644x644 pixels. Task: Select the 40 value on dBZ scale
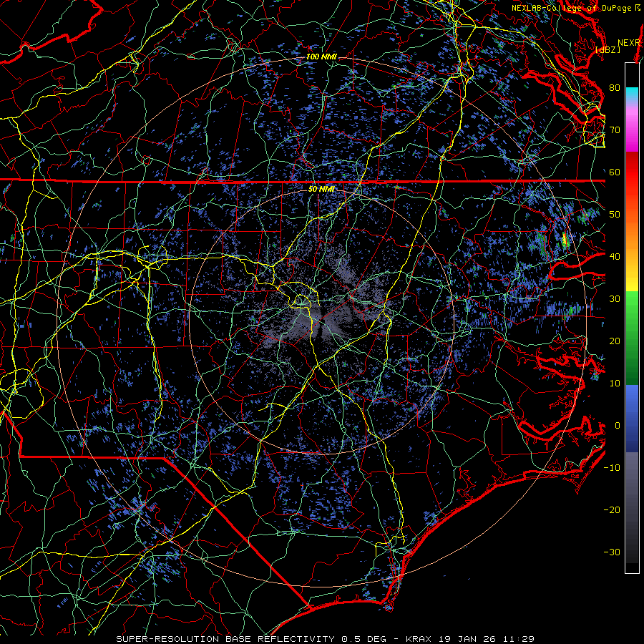tap(615, 257)
